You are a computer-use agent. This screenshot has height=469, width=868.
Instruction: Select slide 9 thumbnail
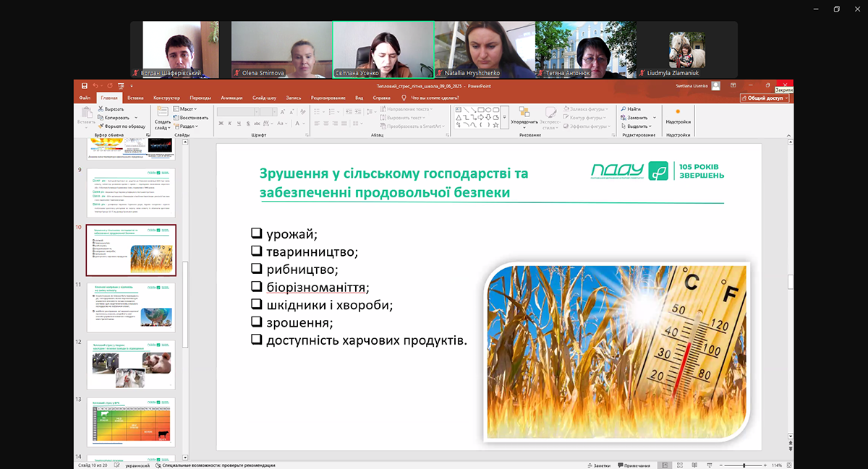point(131,192)
